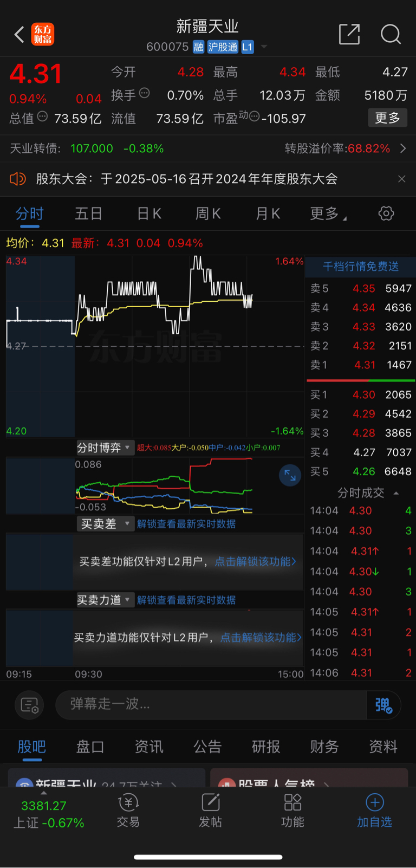Select the 股吧 tab

[32, 747]
